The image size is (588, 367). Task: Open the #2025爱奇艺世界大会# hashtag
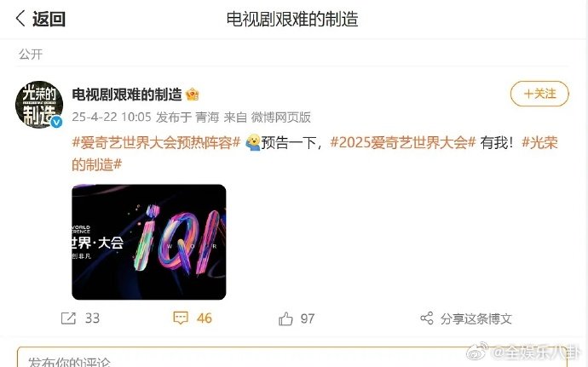pos(403,142)
